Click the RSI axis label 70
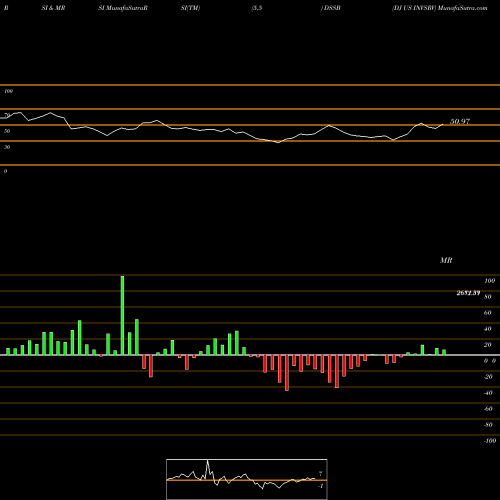Viewport: 500px width, 500px height. click(x=7, y=115)
